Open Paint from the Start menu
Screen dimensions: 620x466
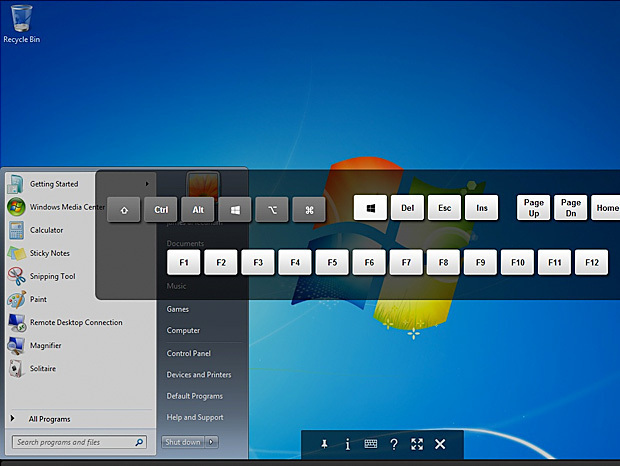(x=39, y=299)
